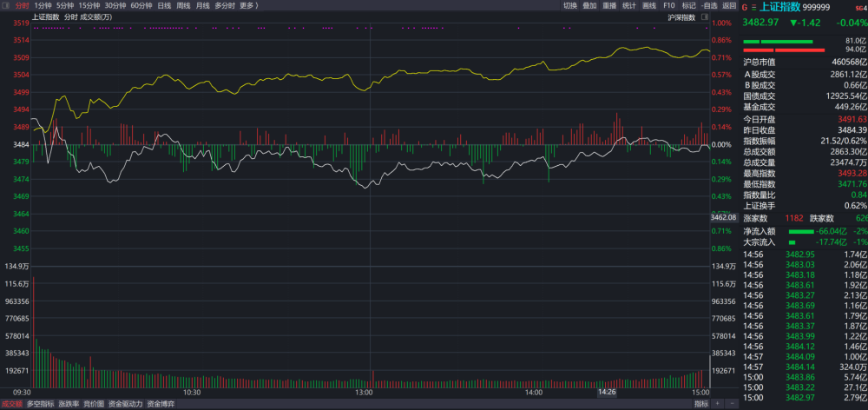
Task: Toggle the left panel icon beside 分时
Action: pyautogui.click(x=5, y=5)
